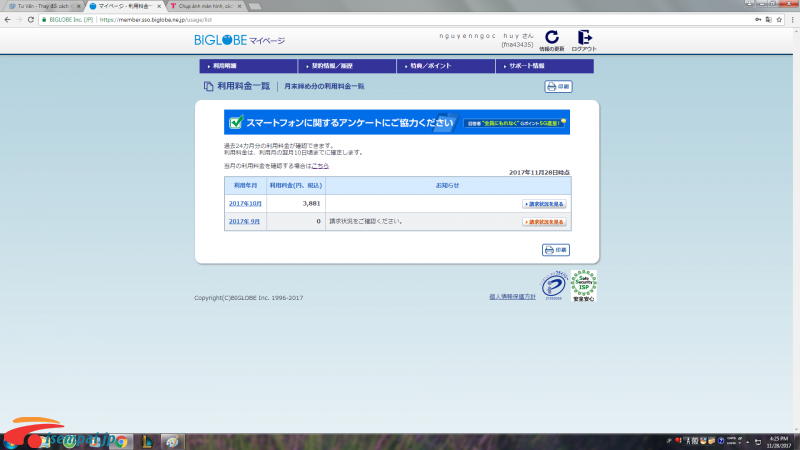Show hidden system tray icons arrow
The width and height of the screenshot is (800, 450).
click(x=748, y=442)
